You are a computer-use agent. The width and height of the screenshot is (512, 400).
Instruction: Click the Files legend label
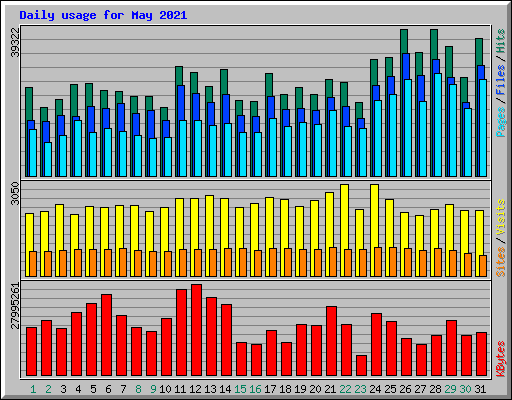click(501, 80)
